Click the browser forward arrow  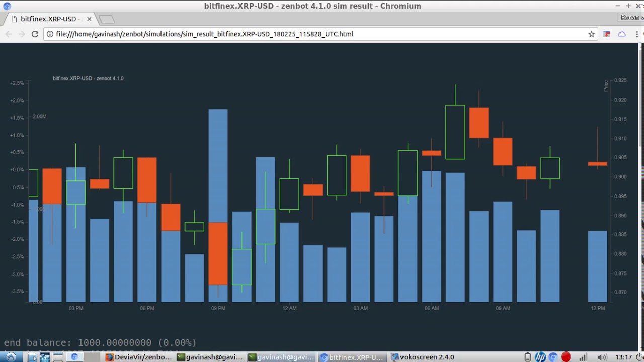click(21, 34)
